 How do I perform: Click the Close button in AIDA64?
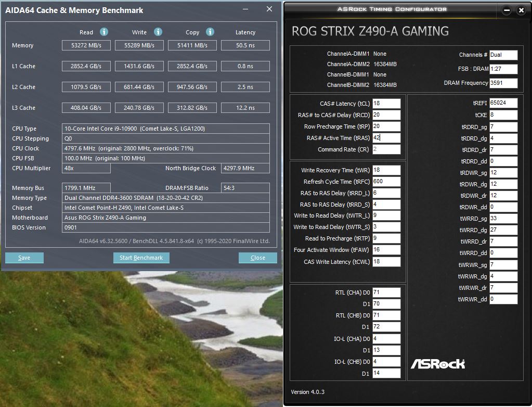tap(258, 258)
